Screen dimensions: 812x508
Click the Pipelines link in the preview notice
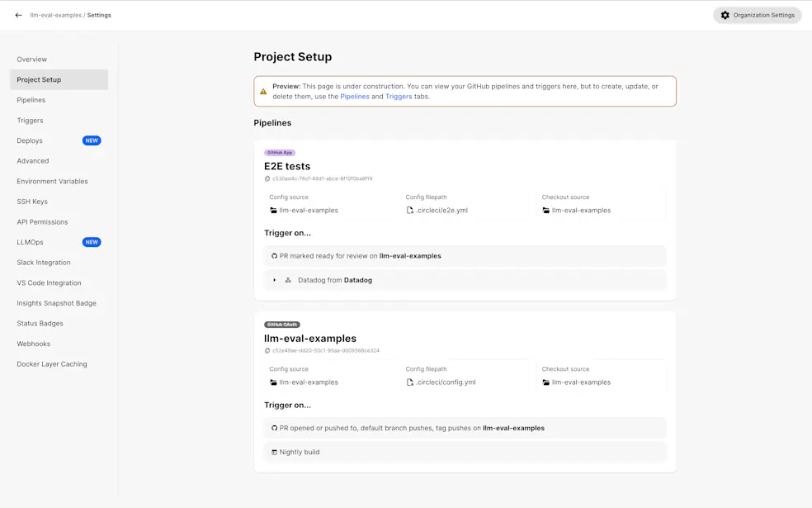coord(355,96)
